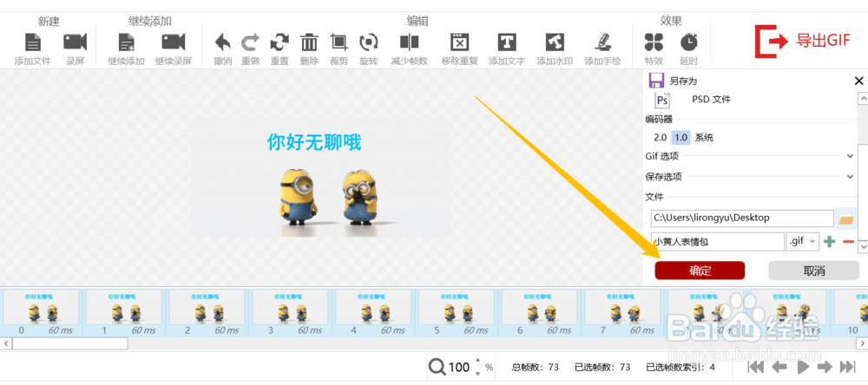Click the Add File (添加文件) icon
This screenshot has width=868, height=385.
coord(33,42)
